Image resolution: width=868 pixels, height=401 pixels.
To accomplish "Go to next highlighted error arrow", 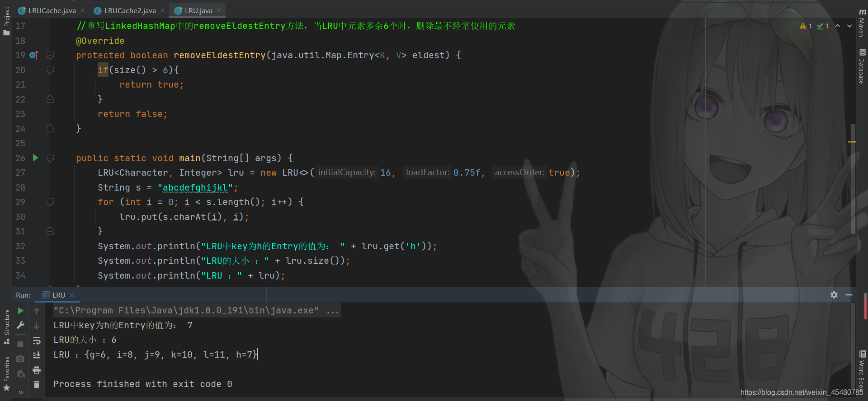I will coord(849,26).
